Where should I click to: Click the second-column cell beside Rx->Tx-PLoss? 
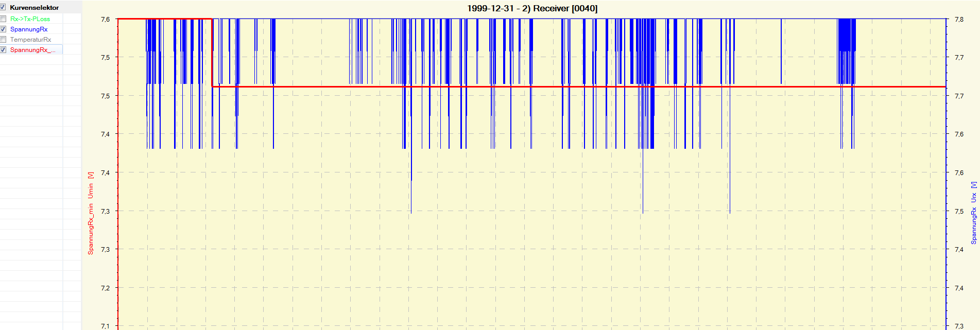coord(72,19)
